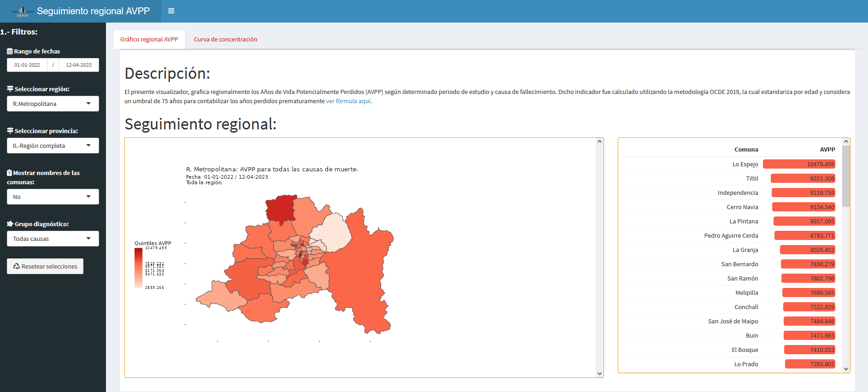Click the start date field 01-01-2022
Screen dimensions: 868x392
[27, 65]
